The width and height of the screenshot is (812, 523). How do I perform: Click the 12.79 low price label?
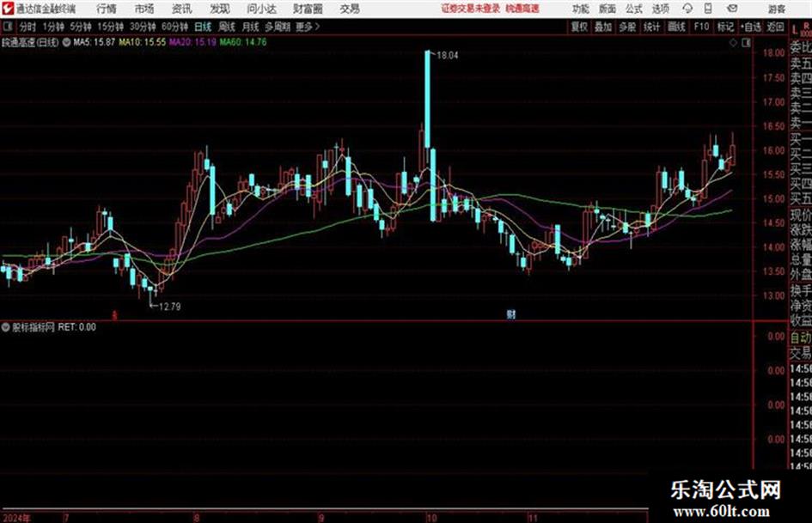tap(170, 307)
